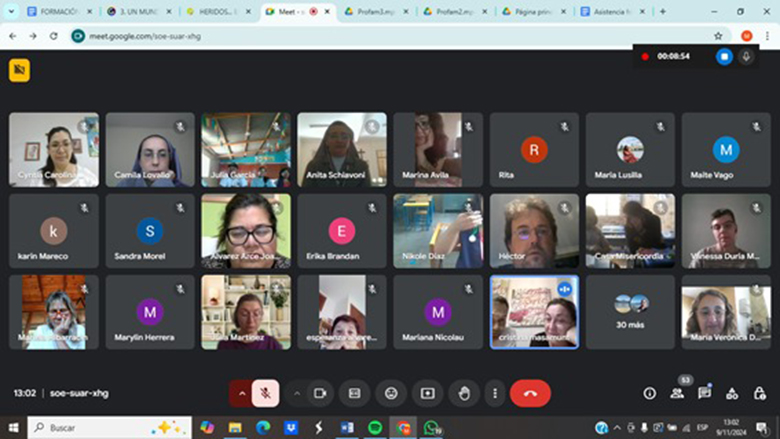Open host controls lock icon
Viewport: 780px width, 439px height.
[x=759, y=394]
